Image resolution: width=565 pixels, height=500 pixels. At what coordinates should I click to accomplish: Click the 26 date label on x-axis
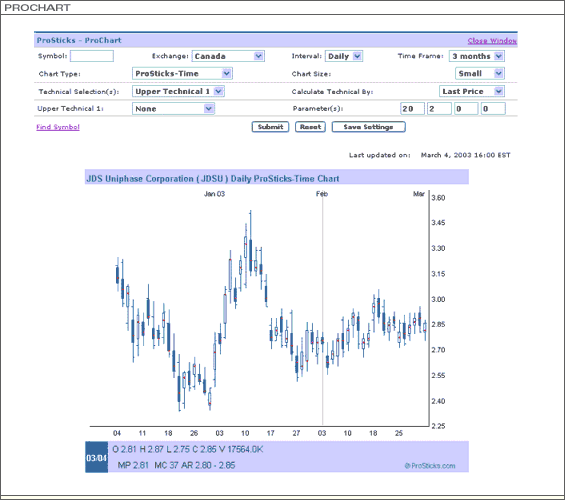pyautogui.click(x=194, y=433)
